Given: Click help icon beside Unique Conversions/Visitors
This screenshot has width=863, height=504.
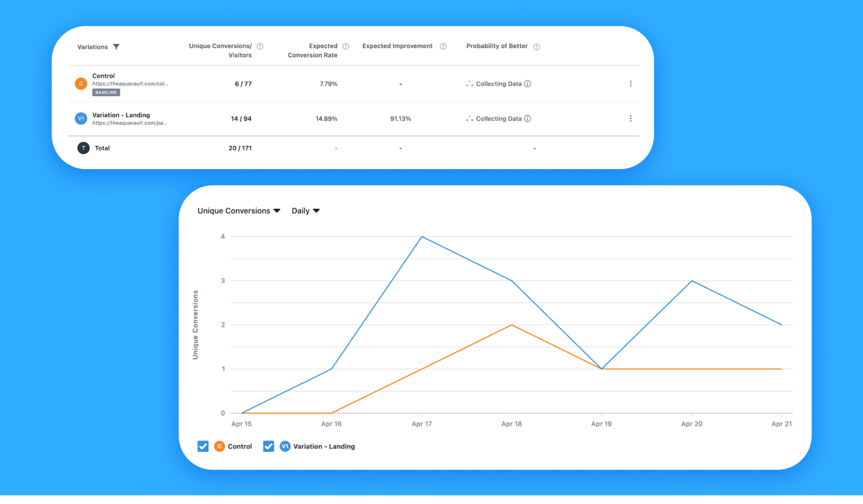Looking at the screenshot, I should pos(260,47).
